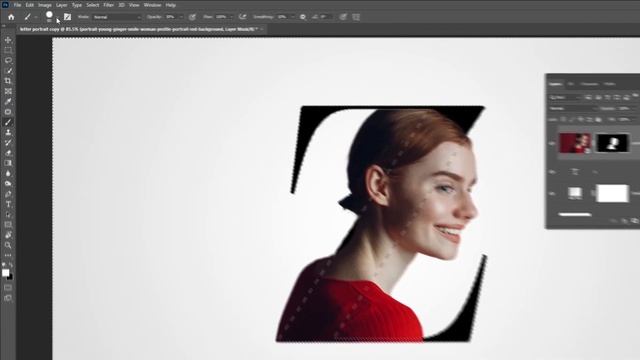
Task: Open the File menu
Action: coord(17,5)
